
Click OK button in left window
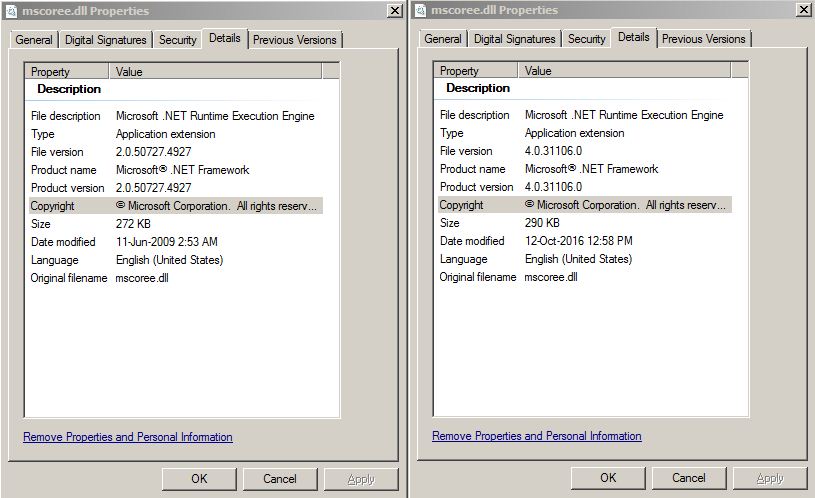coord(199,479)
